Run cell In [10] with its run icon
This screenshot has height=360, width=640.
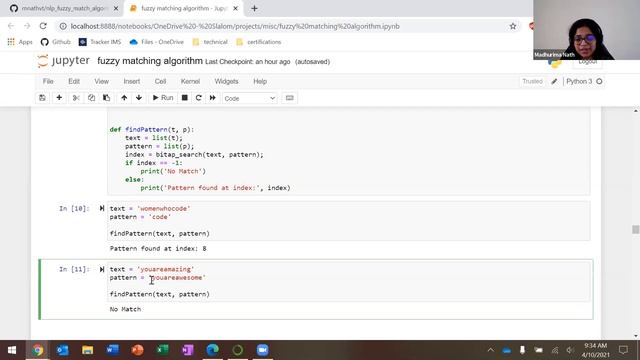[x=102, y=209]
